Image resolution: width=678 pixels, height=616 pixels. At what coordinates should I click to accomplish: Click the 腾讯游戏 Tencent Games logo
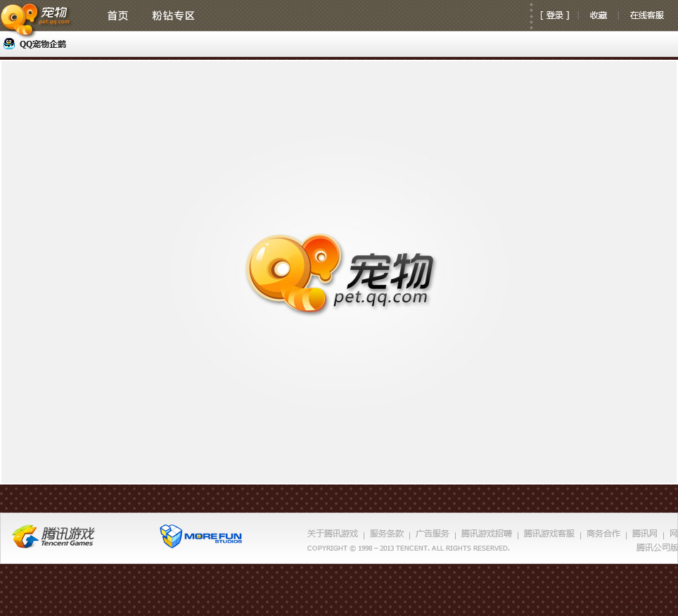(53, 537)
